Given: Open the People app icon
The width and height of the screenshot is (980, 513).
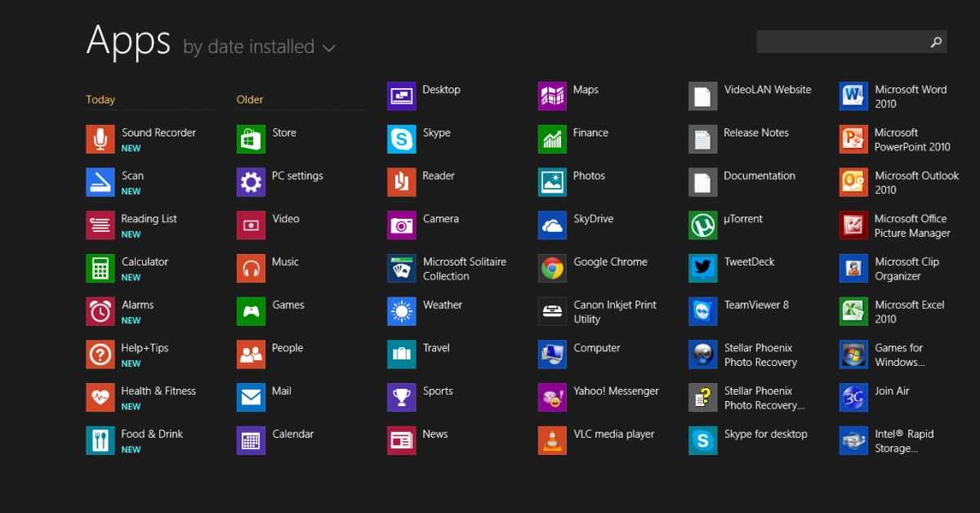Looking at the screenshot, I should 251,355.
